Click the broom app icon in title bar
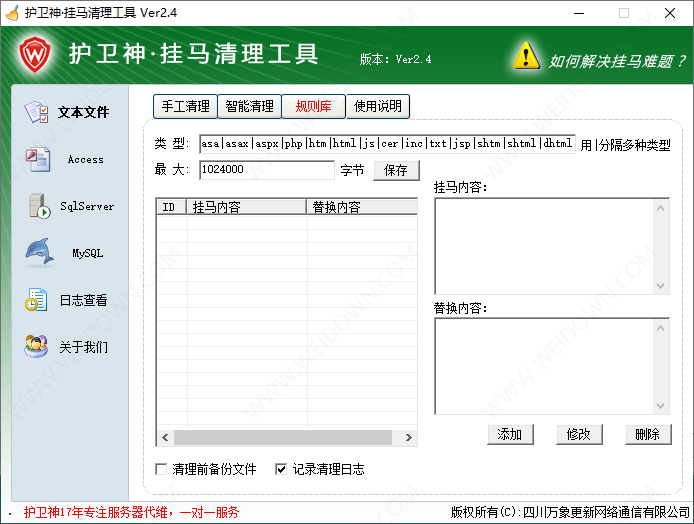This screenshot has width=694, height=524. (x=12, y=13)
